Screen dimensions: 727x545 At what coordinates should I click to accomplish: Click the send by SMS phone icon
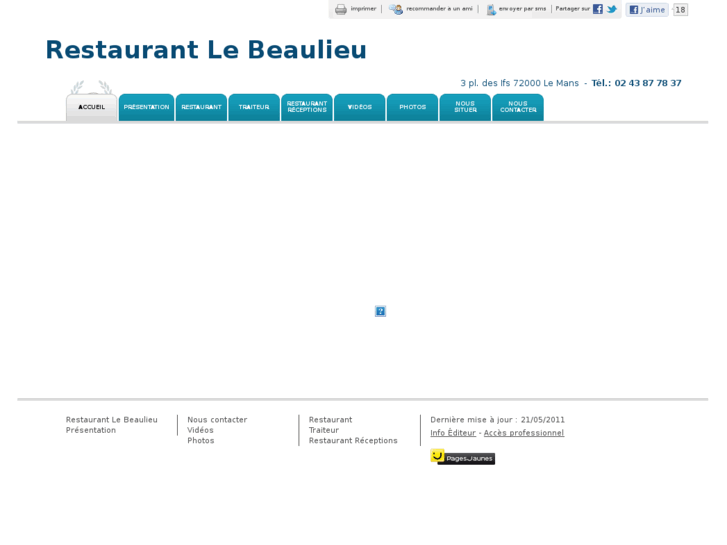(x=491, y=9)
